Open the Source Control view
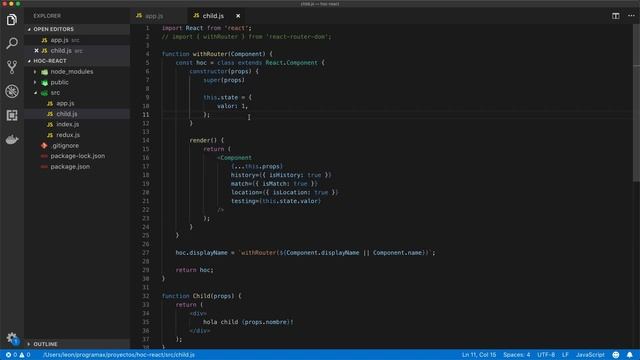 pos(12,67)
